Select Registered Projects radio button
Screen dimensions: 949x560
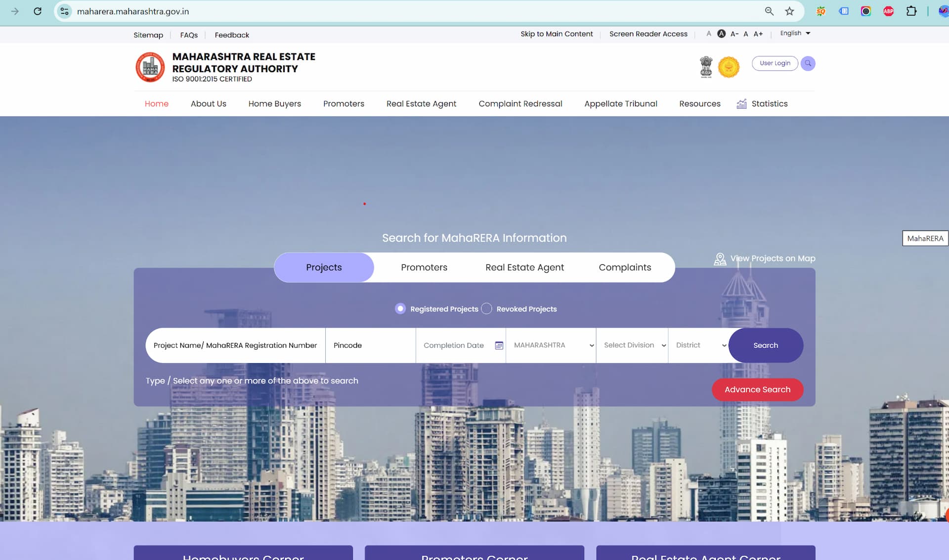click(400, 308)
